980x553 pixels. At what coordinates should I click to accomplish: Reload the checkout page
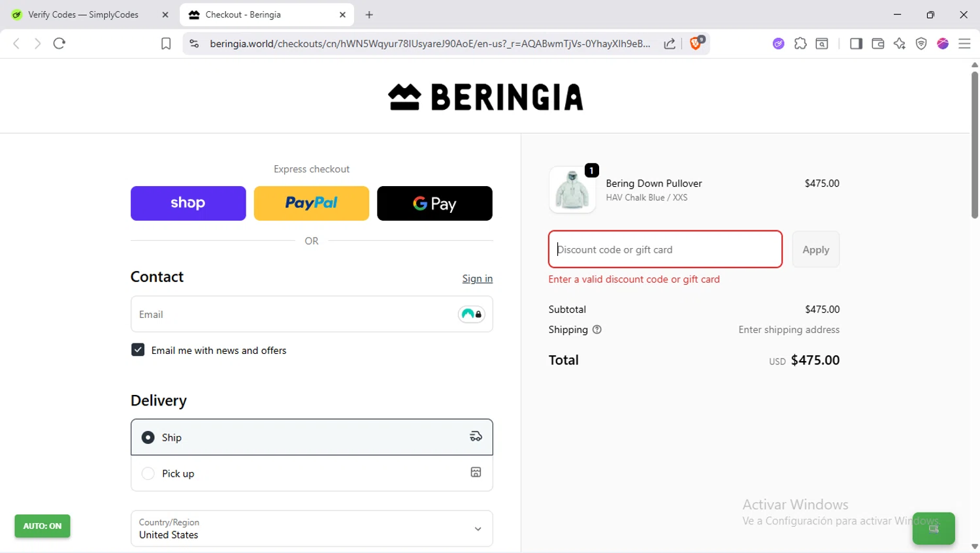click(59, 44)
